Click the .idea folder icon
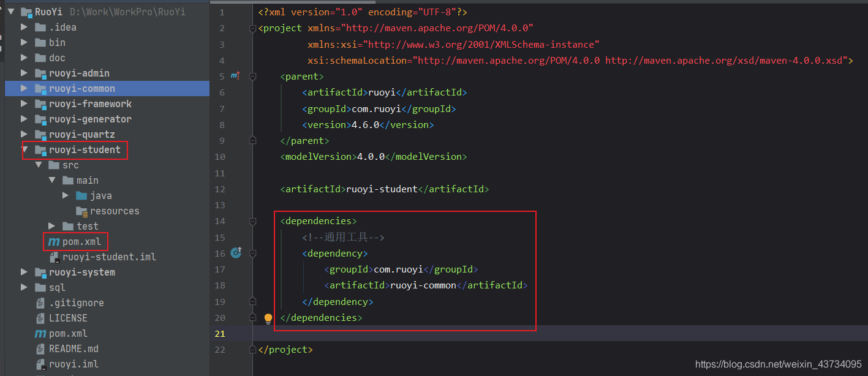 (x=40, y=27)
